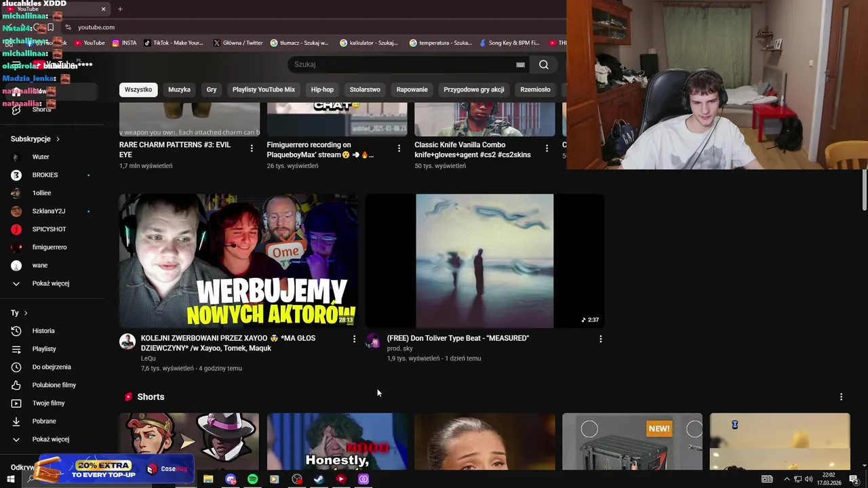868x488 pixels.
Task: Open the BROKIES subscription channel
Action: 45,175
